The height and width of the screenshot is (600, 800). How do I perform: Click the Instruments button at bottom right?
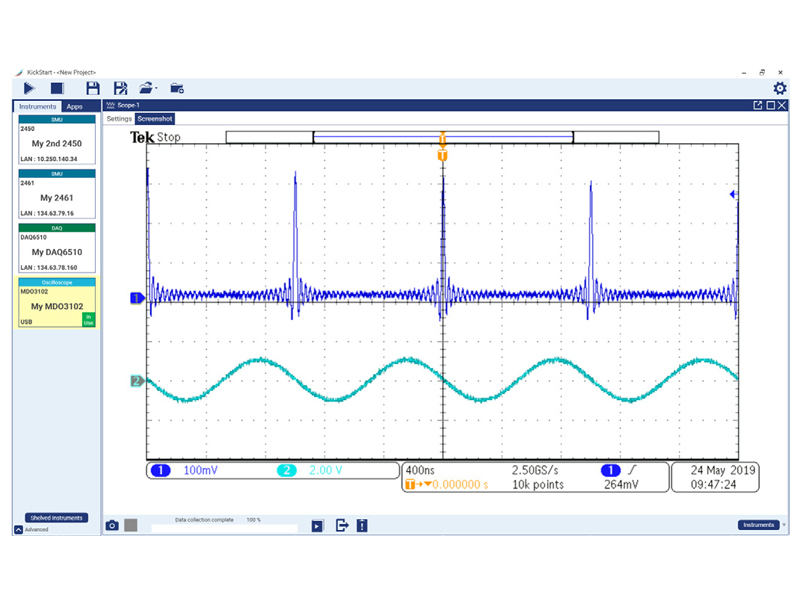click(x=758, y=525)
